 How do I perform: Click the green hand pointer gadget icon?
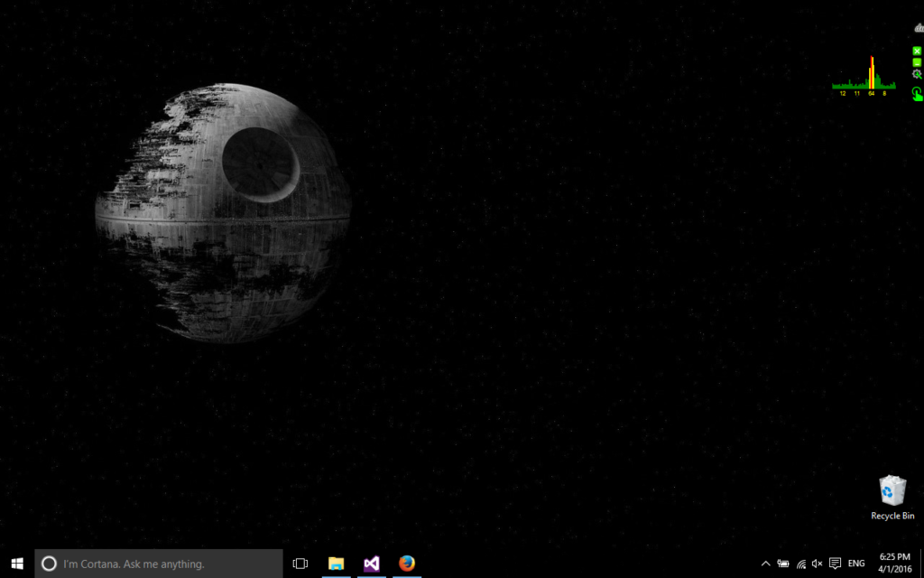coord(917,93)
